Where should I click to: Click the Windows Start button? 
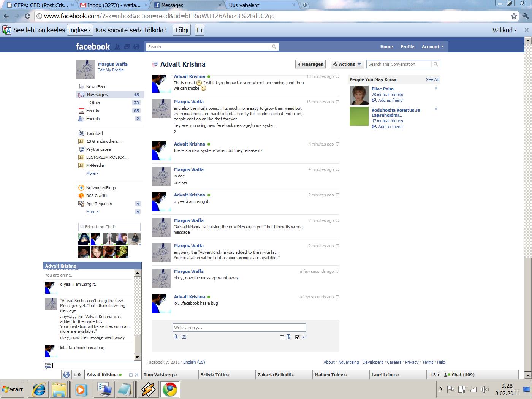click(13, 389)
